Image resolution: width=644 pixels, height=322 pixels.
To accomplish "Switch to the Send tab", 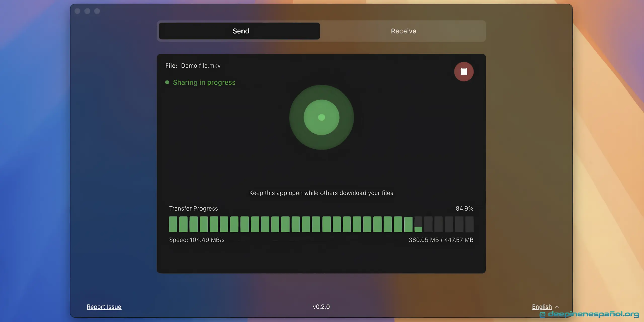I will [239, 31].
